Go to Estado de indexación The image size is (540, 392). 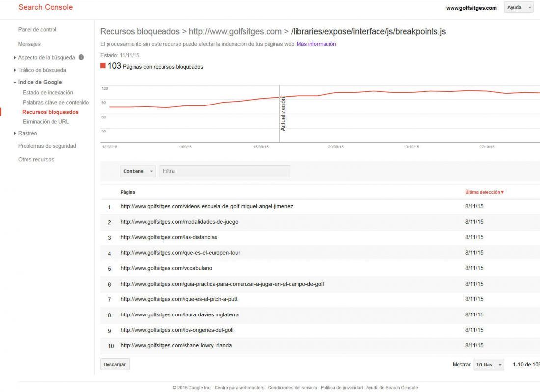48,93
